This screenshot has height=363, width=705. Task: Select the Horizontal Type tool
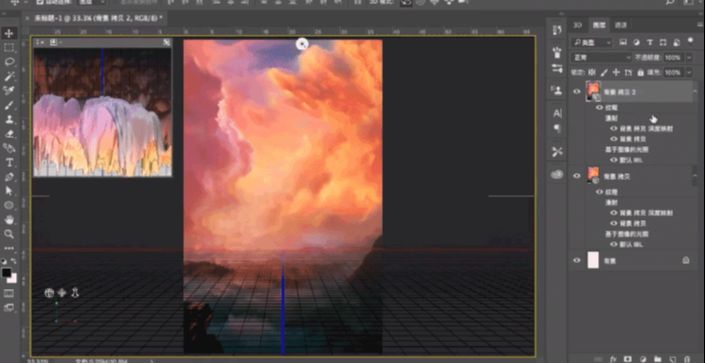(9, 162)
